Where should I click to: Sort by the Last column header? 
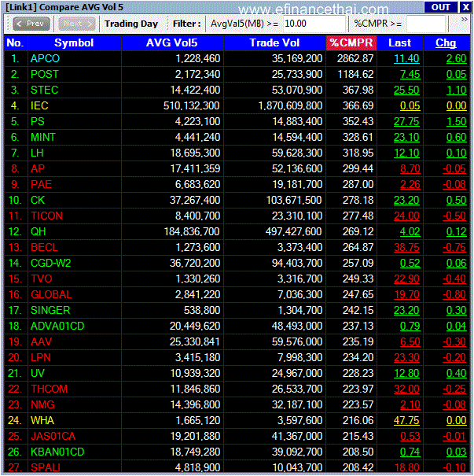click(x=399, y=42)
